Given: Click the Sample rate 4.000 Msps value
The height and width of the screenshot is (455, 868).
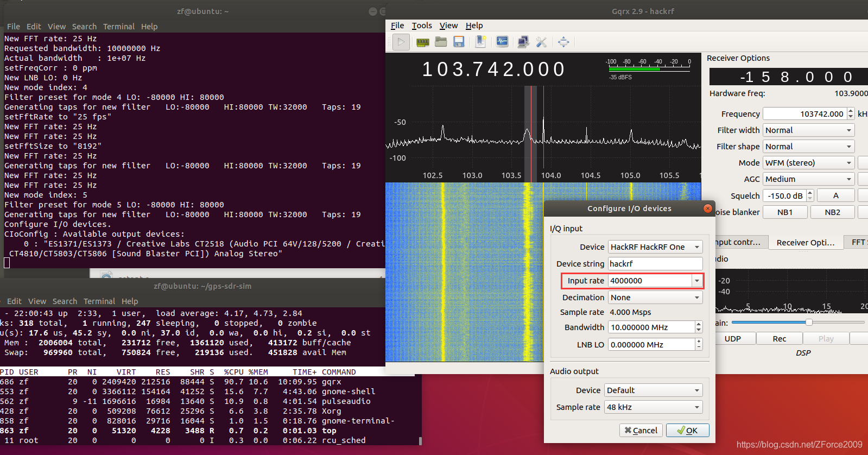Looking at the screenshot, I should tap(630, 312).
